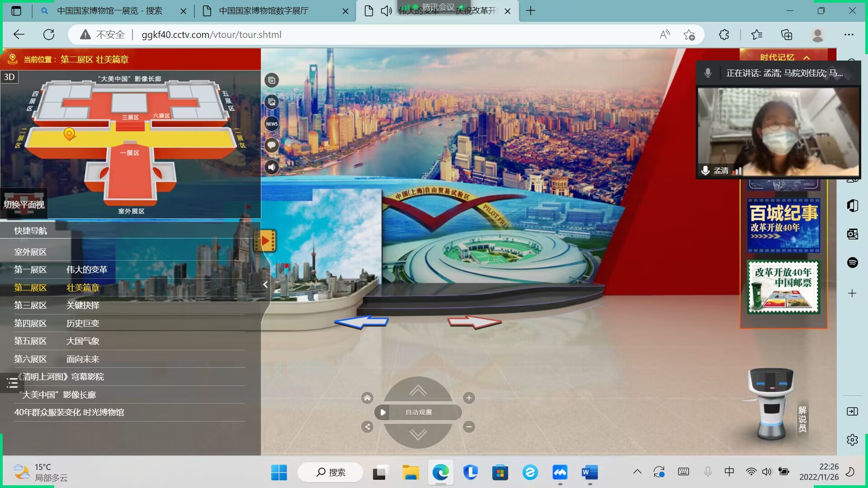Open the 中国国家博物馆数字展厅 browser tab

tap(264, 11)
